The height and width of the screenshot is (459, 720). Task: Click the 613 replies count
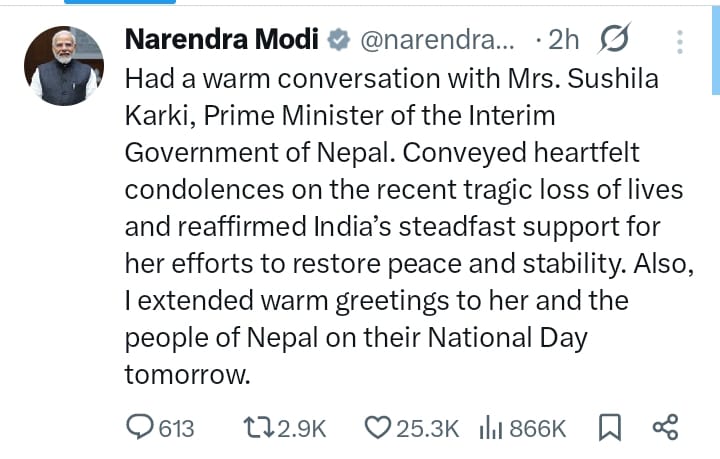pyautogui.click(x=176, y=429)
